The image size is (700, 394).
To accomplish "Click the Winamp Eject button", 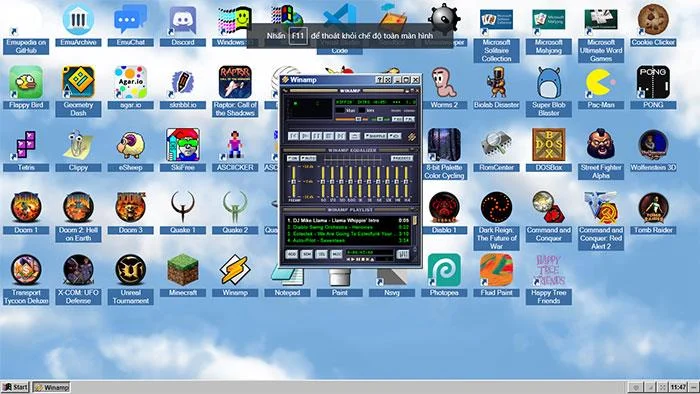I will [355, 136].
